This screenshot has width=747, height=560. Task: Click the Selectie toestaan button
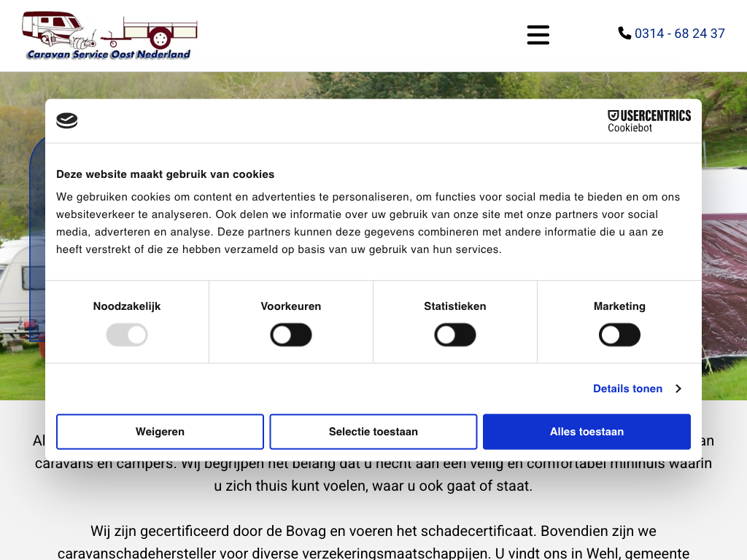(373, 432)
